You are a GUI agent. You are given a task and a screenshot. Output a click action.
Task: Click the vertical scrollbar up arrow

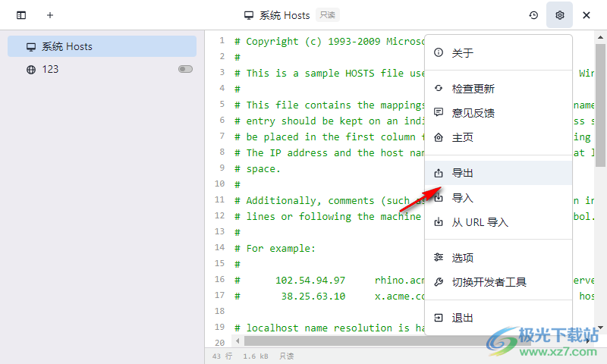(600, 37)
